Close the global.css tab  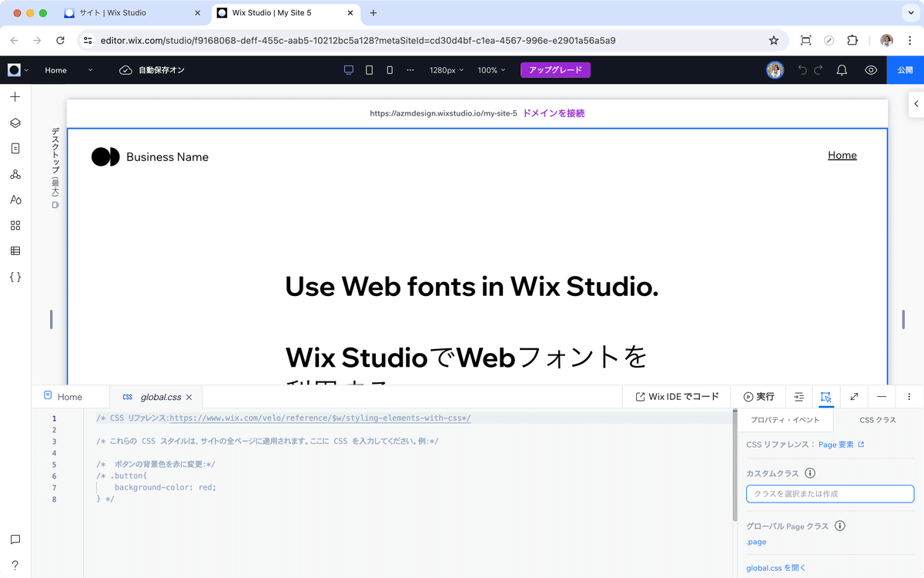189,398
